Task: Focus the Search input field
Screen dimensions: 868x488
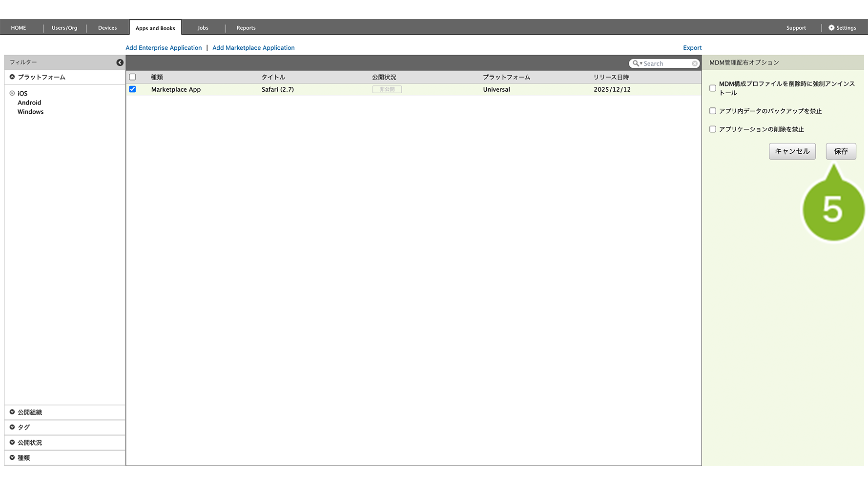Action: click(x=666, y=63)
